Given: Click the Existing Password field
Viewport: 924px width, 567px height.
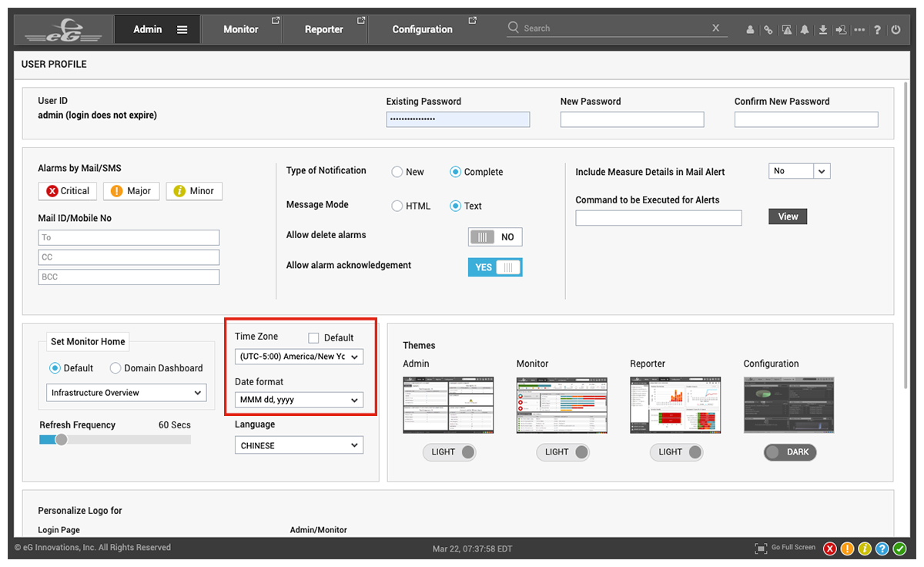Looking at the screenshot, I should point(458,119).
